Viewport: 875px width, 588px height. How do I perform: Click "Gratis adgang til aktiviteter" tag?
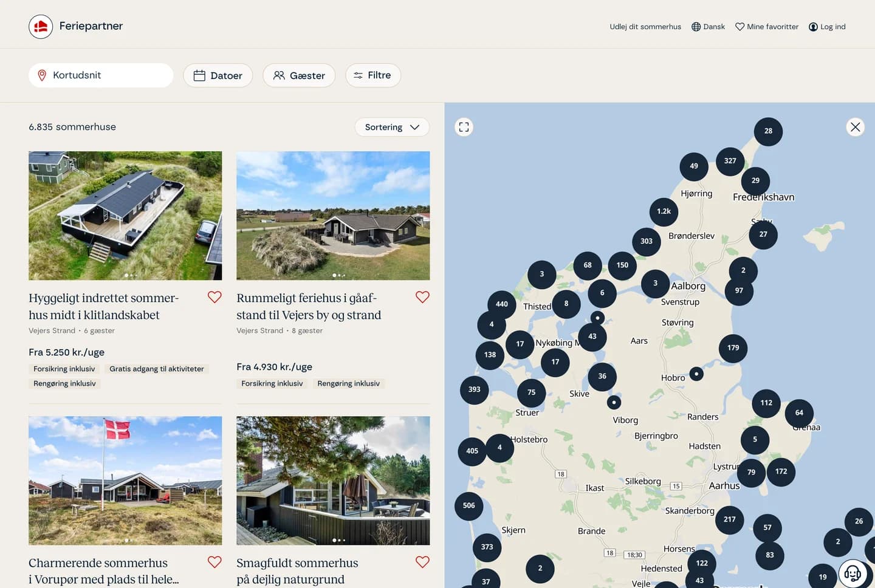tap(157, 369)
